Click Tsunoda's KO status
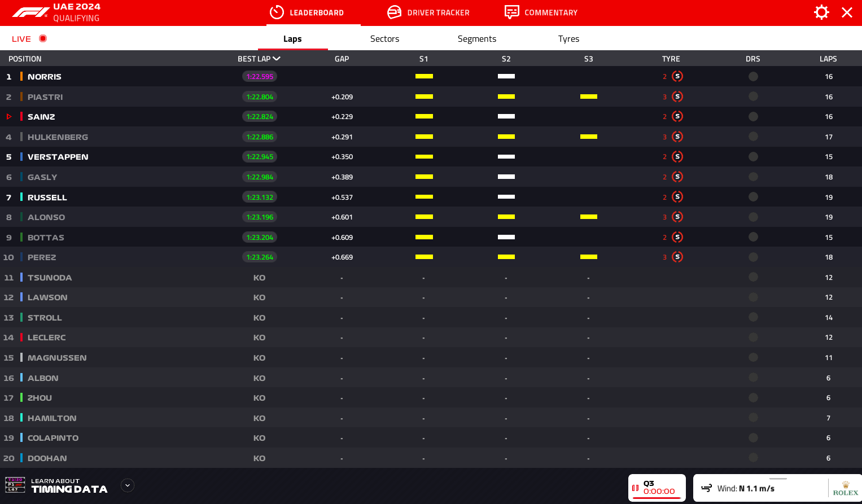The height and width of the screenshot is (504, 862). point(259,278)
